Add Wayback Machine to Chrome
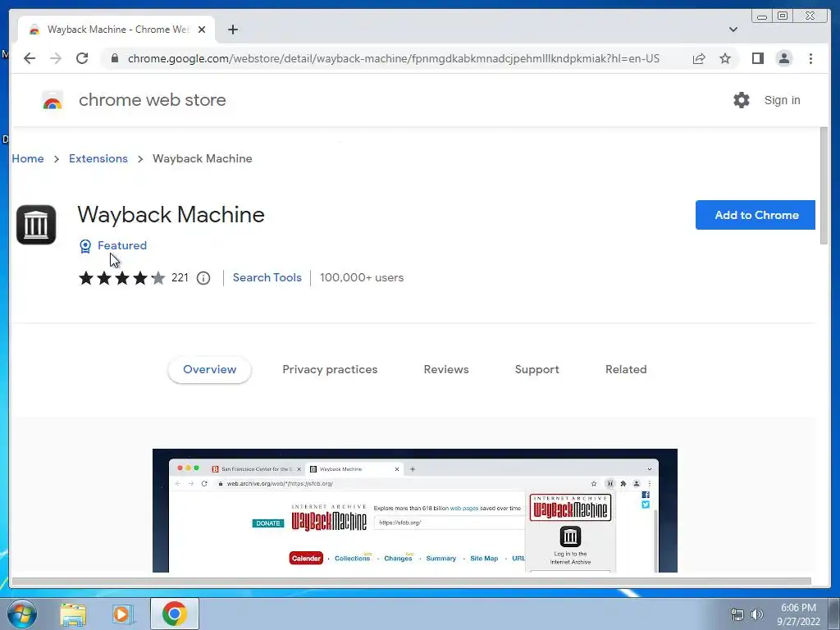The image size is (840, 630). point(756,215)
